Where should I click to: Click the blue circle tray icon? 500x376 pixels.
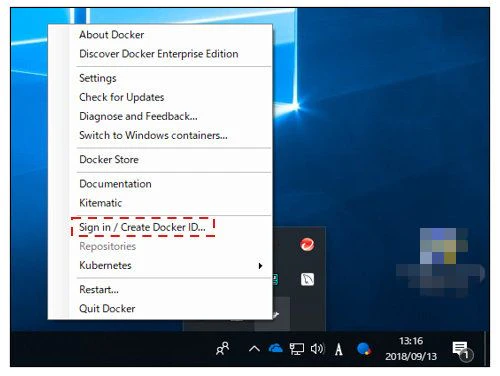click(x=363, y=349)
